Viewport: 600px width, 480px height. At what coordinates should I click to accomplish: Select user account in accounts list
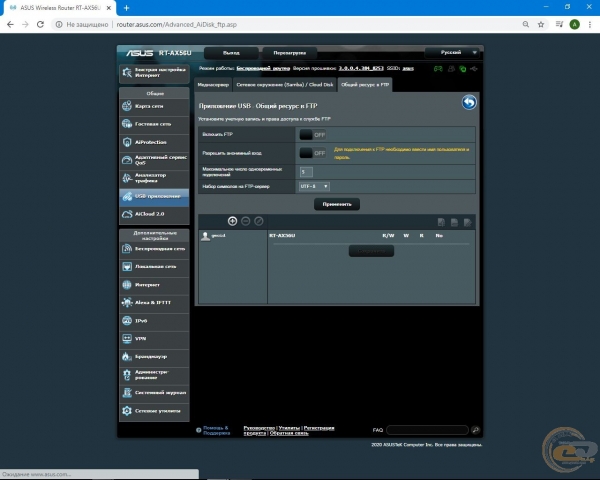(214, 236)
